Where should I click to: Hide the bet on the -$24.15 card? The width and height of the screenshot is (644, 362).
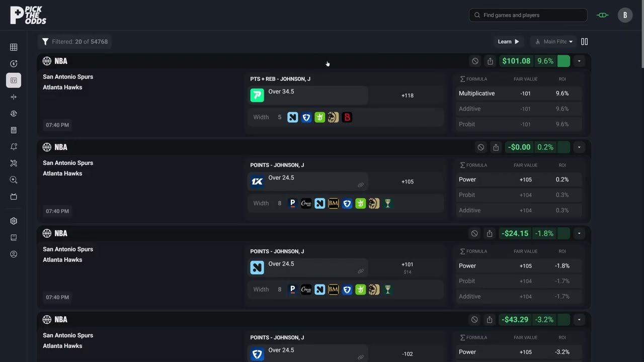(x=474, y=234)
